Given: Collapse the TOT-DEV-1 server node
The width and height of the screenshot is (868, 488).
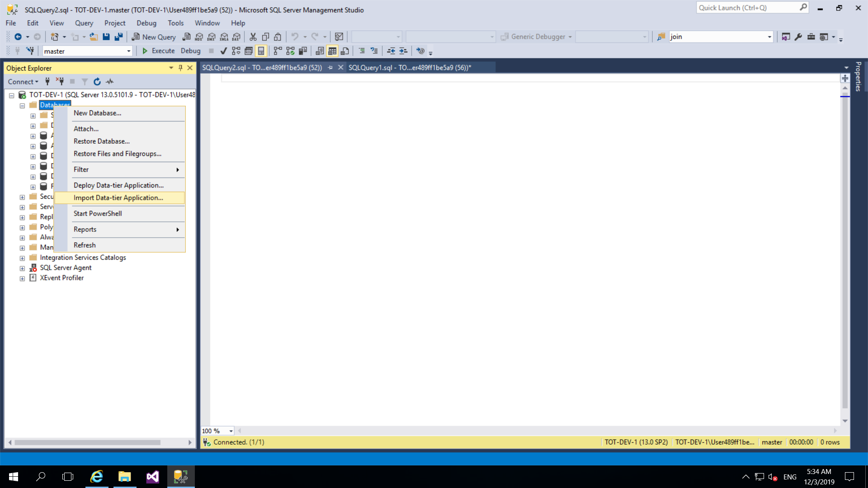Looking at the screenshot, I should tap(12, 95).
